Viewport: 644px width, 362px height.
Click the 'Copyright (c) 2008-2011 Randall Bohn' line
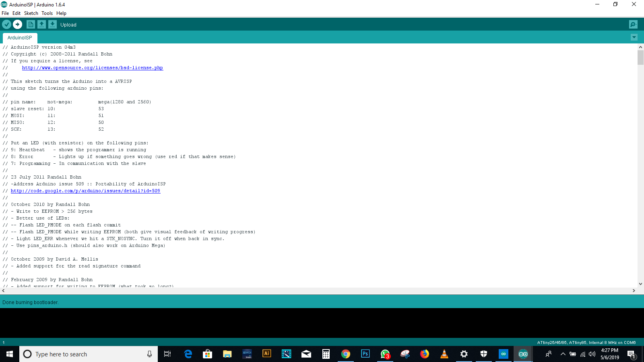click(58, 54)
